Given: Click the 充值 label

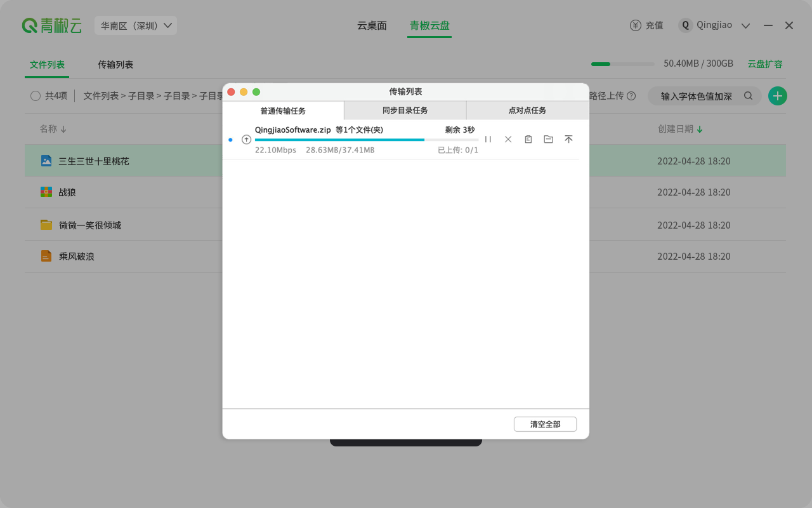Looking at the screenshot, I should 655,25.
